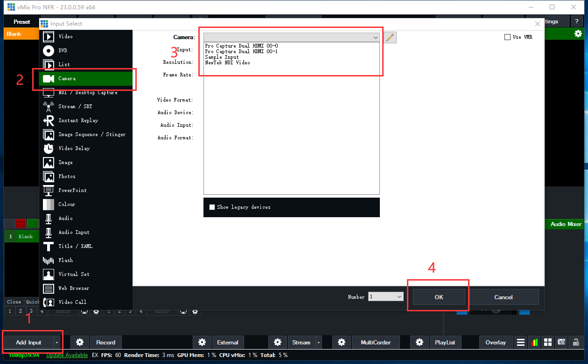Select Camera in the input type list
Image resolution: width=588 pixels, height=364 pixels.
(67, 79)
